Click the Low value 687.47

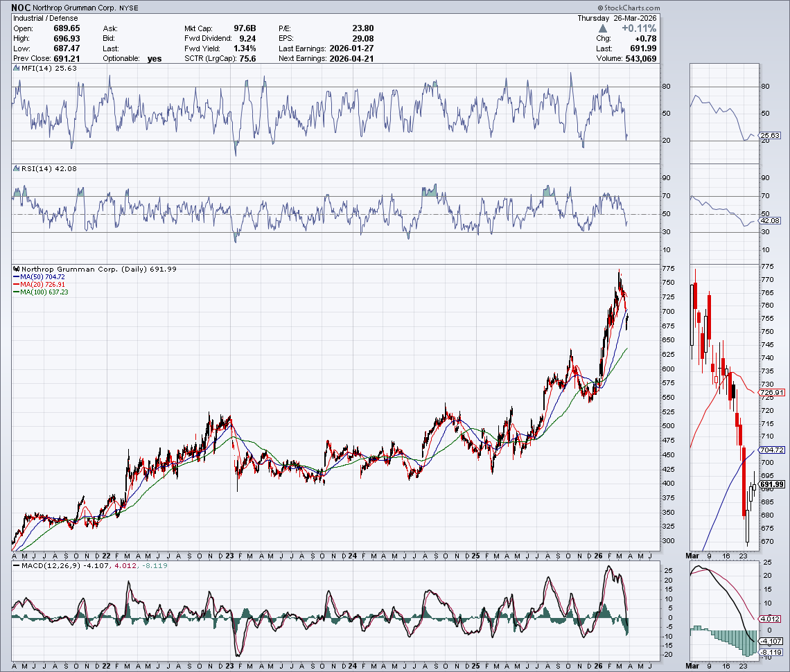pyautogui.click(x=67, y=48)
